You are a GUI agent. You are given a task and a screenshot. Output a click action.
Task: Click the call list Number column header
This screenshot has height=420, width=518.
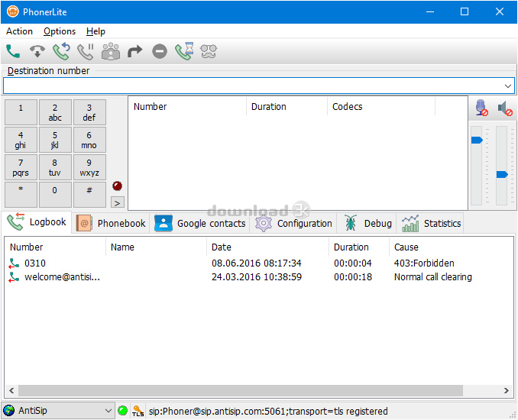pos(187,107)
